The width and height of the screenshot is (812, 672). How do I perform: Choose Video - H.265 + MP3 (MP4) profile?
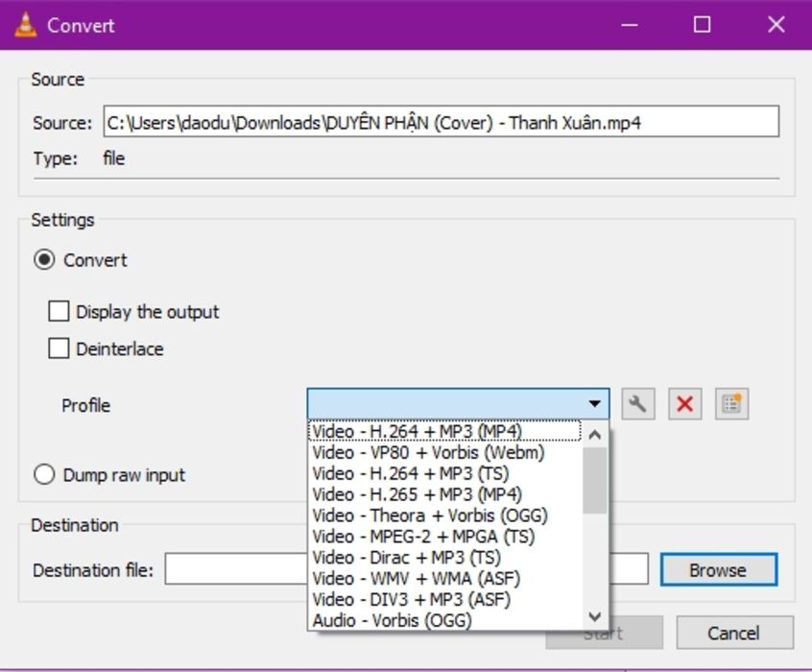444,494
